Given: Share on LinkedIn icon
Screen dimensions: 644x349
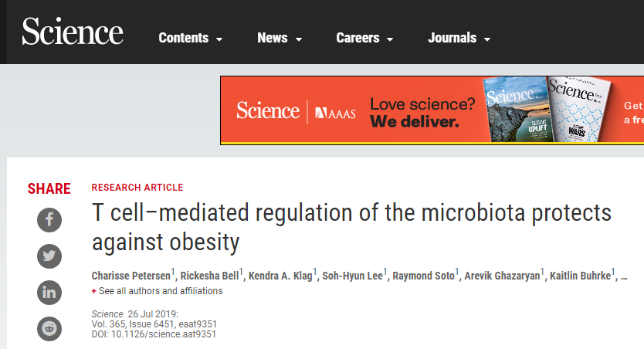Looking at the screenshot, I should click(x=49, y=293).
